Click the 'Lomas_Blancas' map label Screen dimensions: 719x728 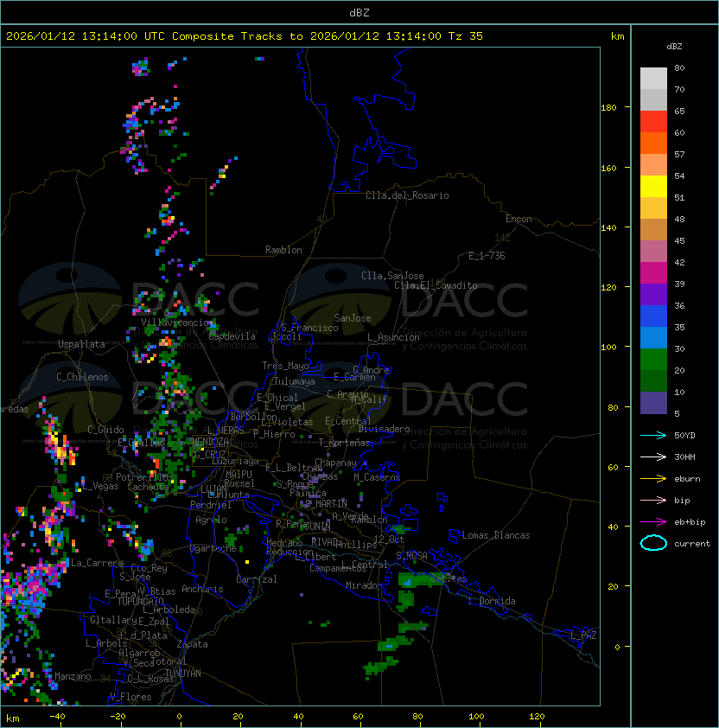tap(496, 535)
